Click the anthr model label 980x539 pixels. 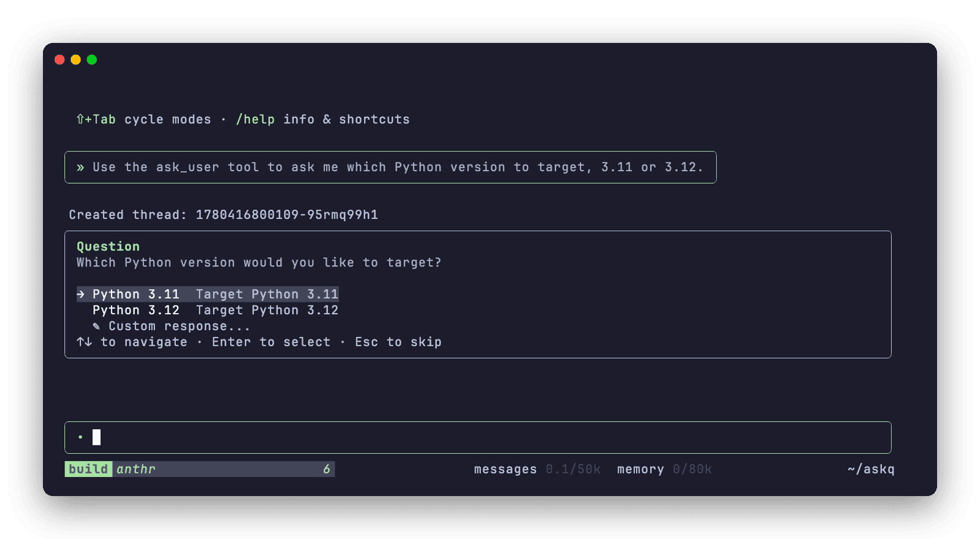136,469
